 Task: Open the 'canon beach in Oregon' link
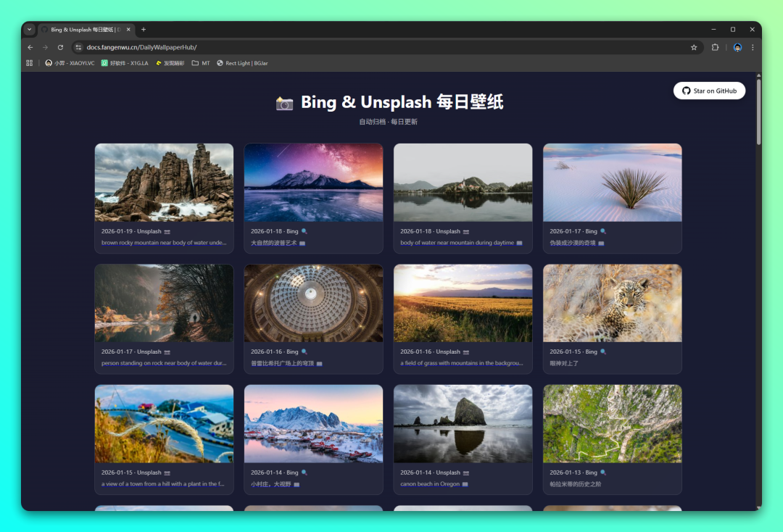(x=430, y=484)
